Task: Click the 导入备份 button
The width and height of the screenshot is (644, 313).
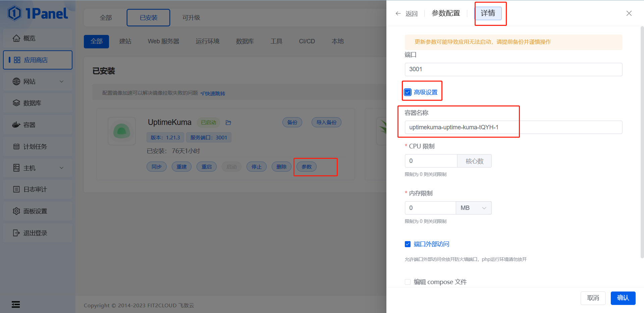Action: (x=326, y=123)
